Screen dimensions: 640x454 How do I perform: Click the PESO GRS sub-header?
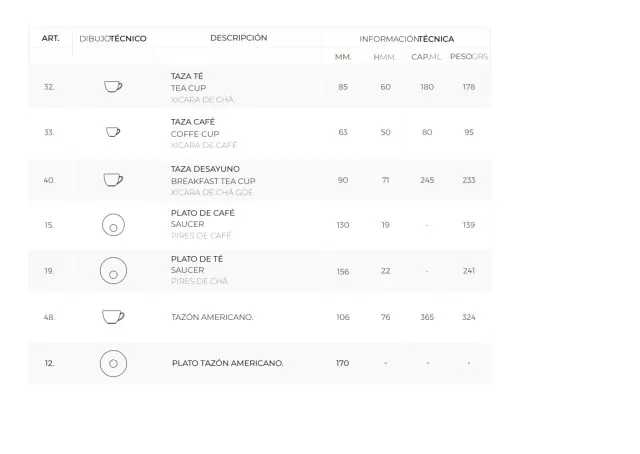[x=469, y=56]
